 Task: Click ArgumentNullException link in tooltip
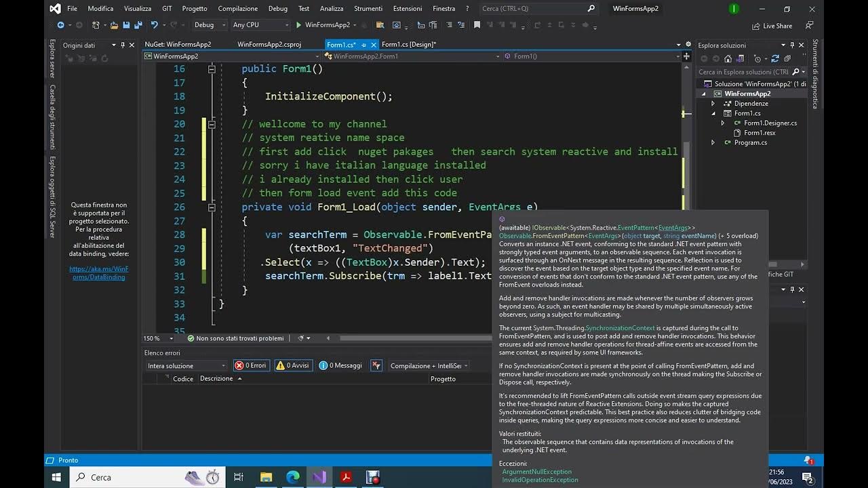[x=536, y=472]
